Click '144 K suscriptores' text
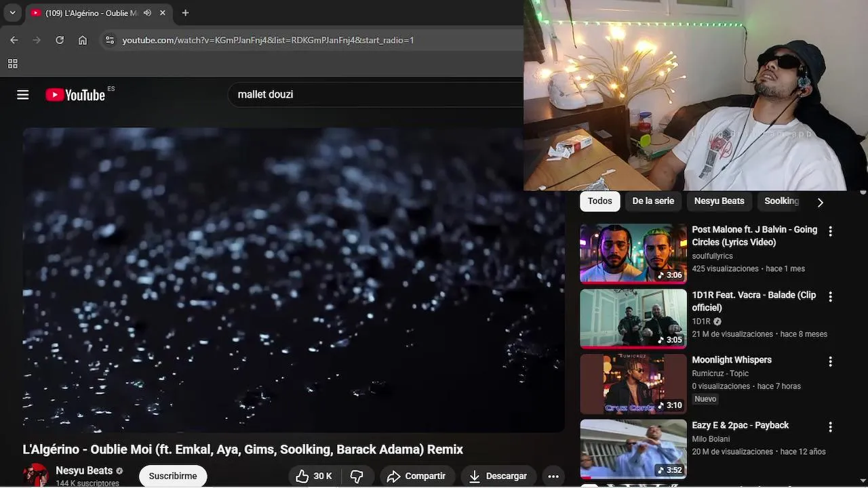 tap(87, 483)
